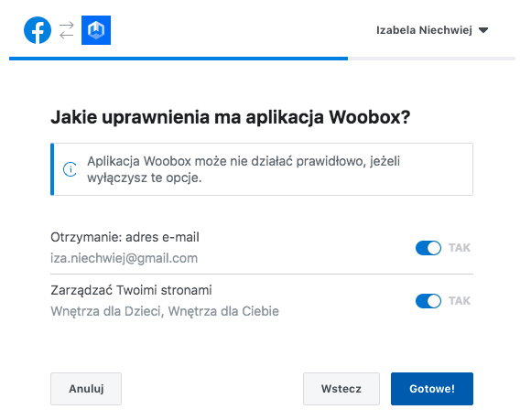
Task: Open the Izabela Niechwiej account dropdown
Action: [x=432, y=30]
